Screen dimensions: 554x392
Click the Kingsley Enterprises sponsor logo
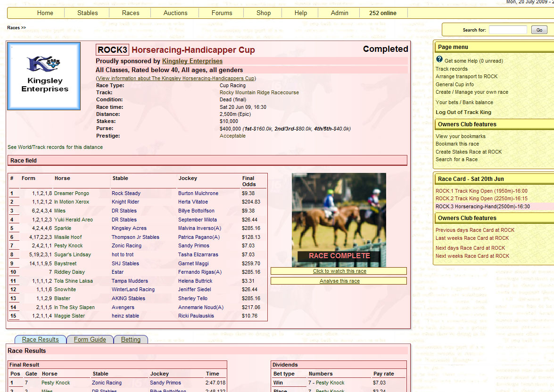coord(44,76)
